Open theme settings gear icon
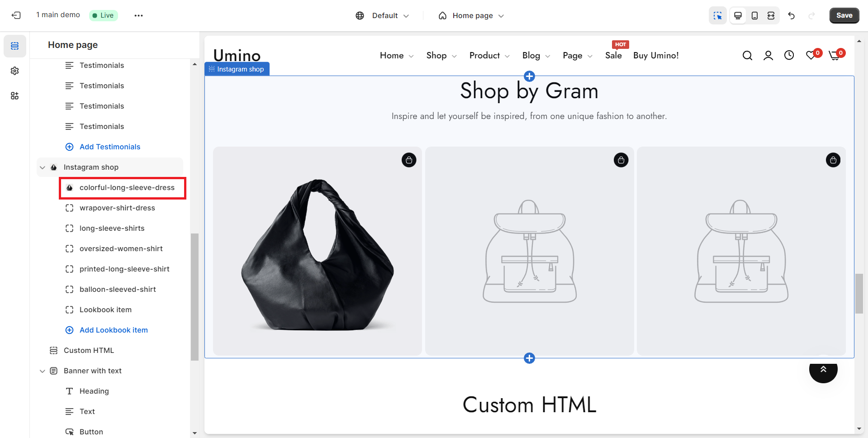The image size is (868, 438). click(15, 71)
